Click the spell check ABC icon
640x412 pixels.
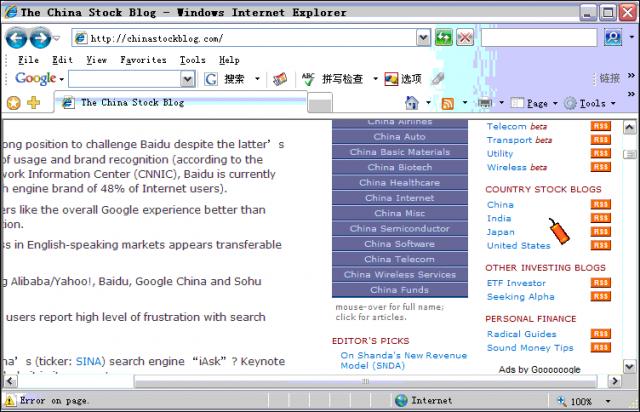pos(308,79)
